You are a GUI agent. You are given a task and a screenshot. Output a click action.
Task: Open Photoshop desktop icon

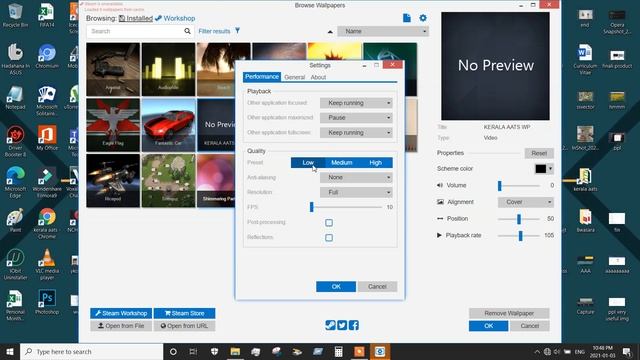pos(47,302)
